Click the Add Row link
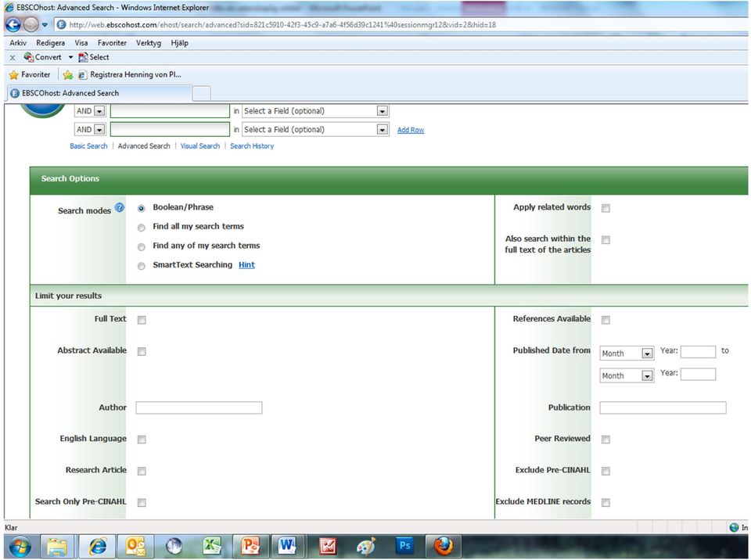The image size is (751, 560). 411,130
